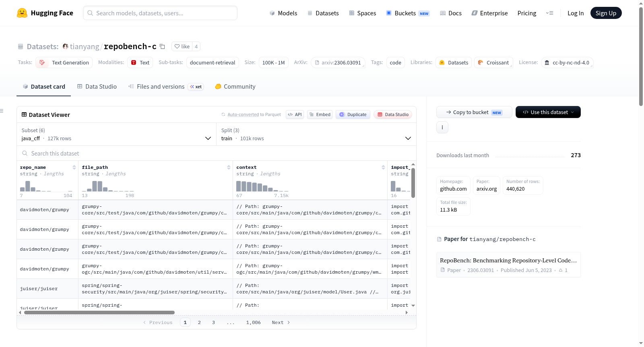This screenshot has height=347, width=644.
Task: Sort by file_path column arrows
Action: (x=229, y=167)
